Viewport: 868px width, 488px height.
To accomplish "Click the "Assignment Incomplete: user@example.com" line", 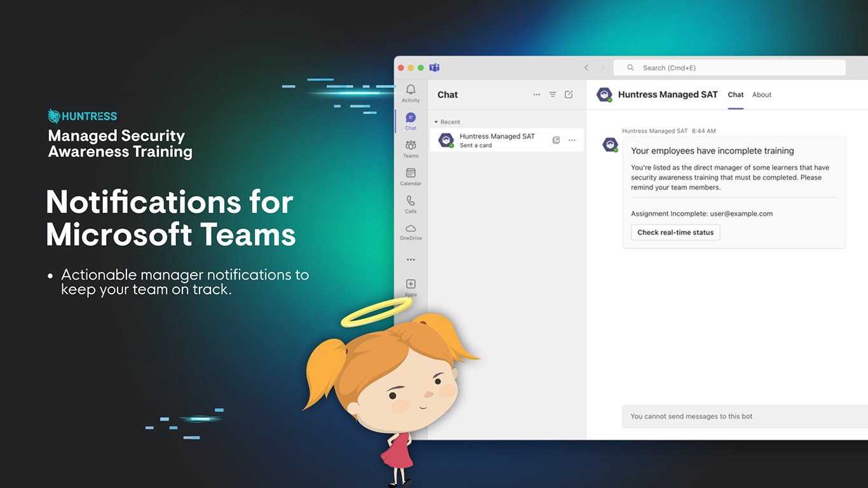I will pyautogui.click(x=702, y=213).
